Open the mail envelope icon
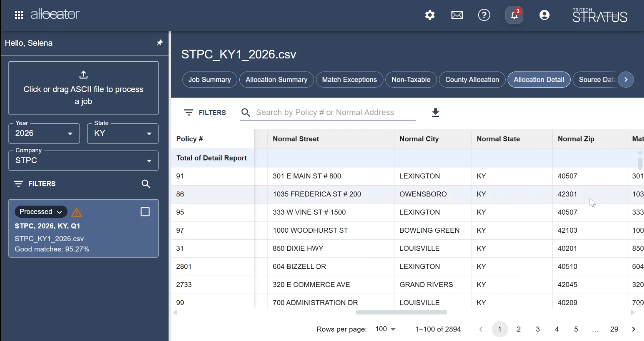Screen dimensions: 644x341 pyautogui.click(x=457, y=15)
